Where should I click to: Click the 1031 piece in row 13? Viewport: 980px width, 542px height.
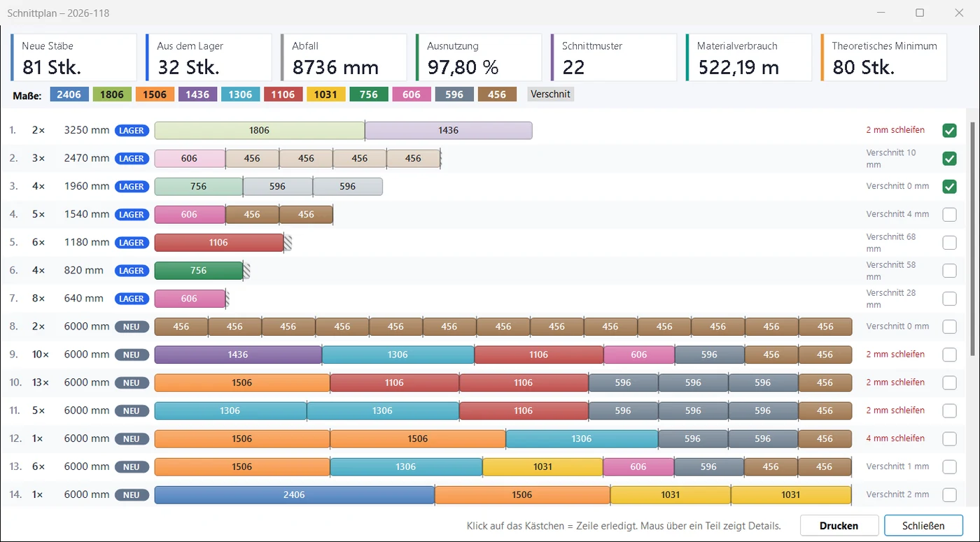(542, 466)
